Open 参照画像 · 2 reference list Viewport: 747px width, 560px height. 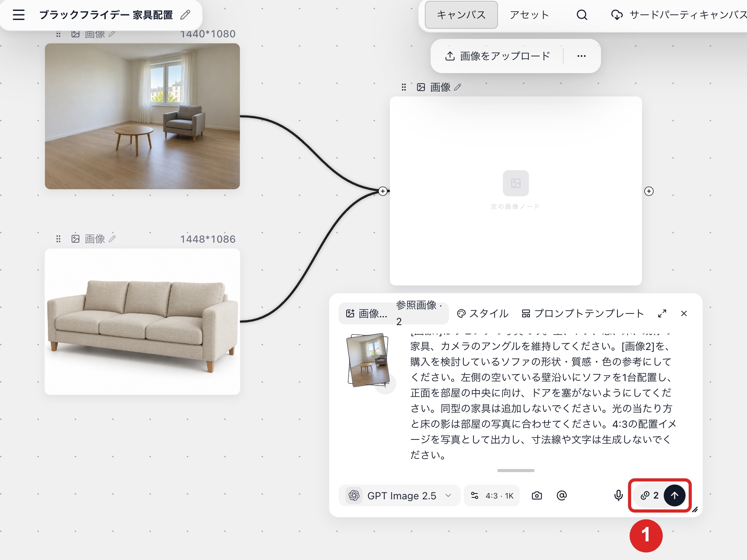(x=419, y=313)
